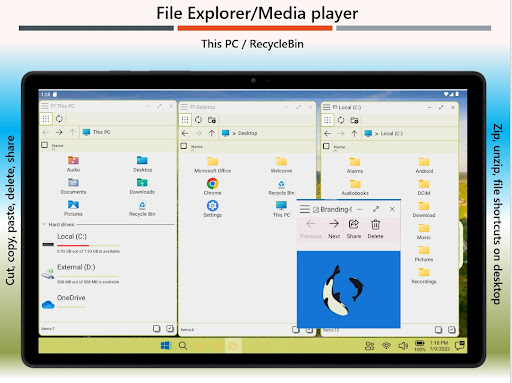Tick the select-all checkbox in Local (C:) window
This screenshot has height=383, width=512.
tap(326, 146)
